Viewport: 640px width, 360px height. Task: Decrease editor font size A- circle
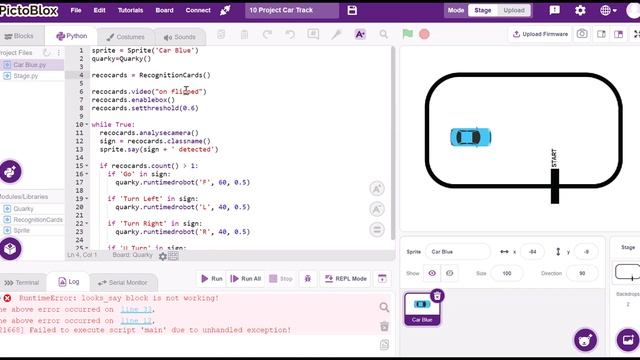377,209
